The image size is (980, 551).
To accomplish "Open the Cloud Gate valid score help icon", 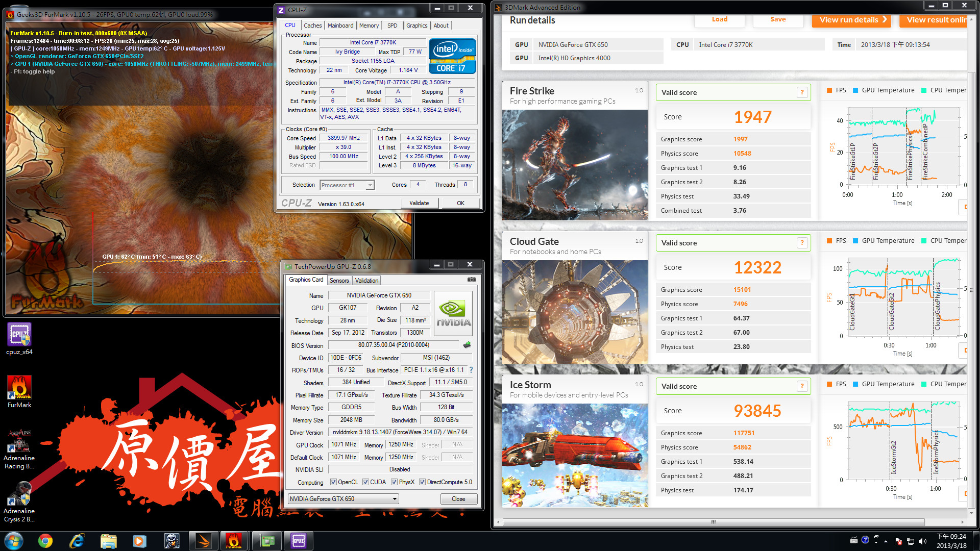I will pyautogui.click(x=802, y=243).
